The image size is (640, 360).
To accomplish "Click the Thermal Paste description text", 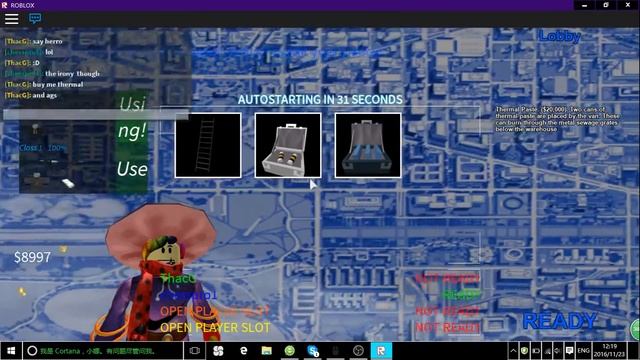I will click(558, 119).
